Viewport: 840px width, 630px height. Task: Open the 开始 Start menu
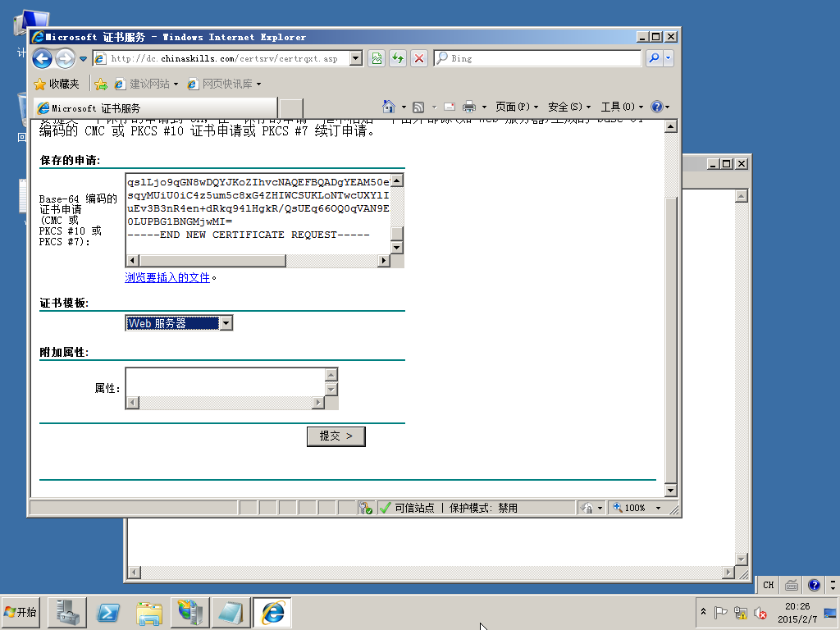(21, 612)
